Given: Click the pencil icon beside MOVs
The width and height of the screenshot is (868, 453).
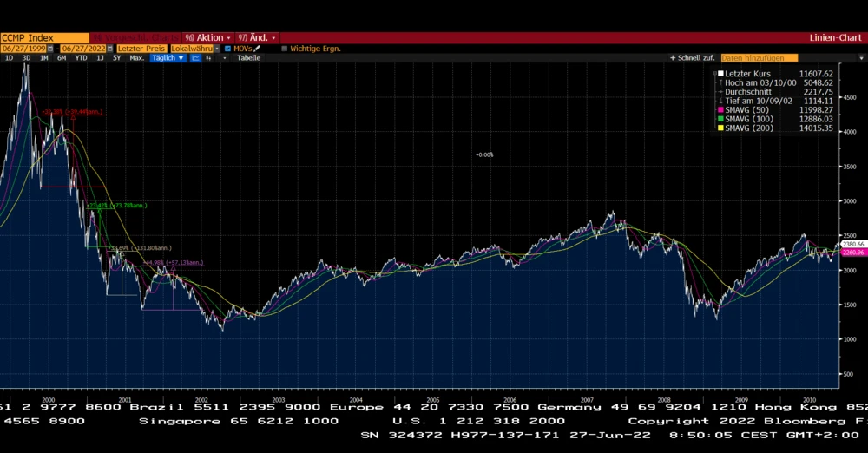Looking at the screenshot, I should click(258, 49).
